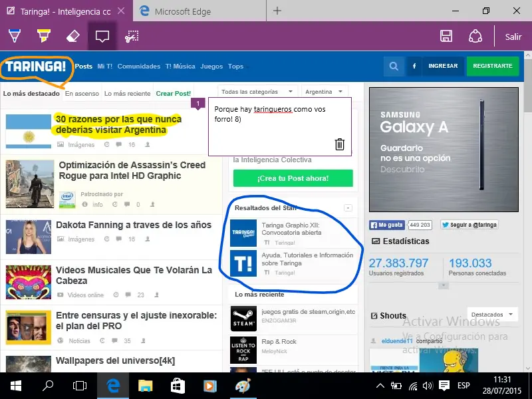The height and width of the screenshot is (399, 532).
Task: Click the T! staff post icon
Action: 243,263
